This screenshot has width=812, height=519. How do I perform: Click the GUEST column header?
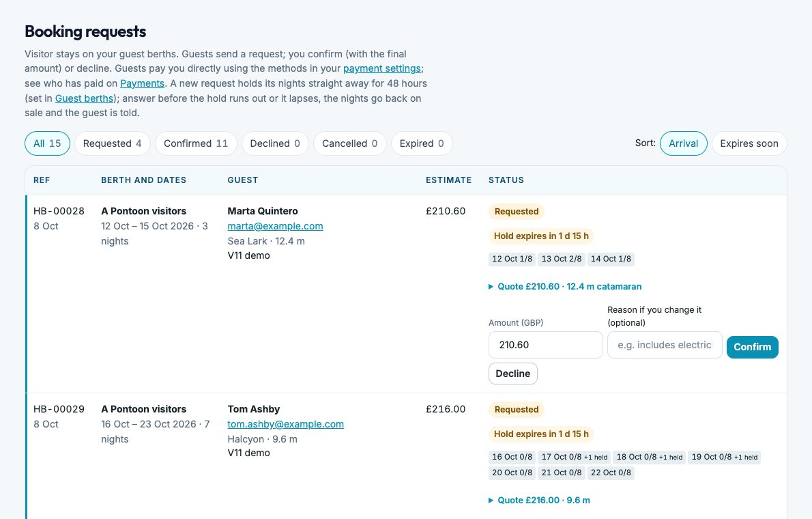(x=242, y=180)
